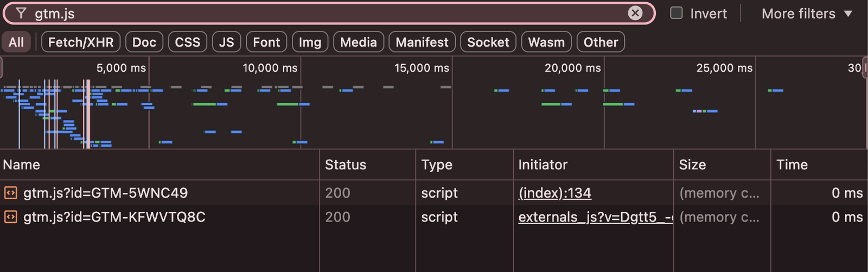Image resolution: width=868 pixels, height=272 pixels.
Task: Clear the gtm.js filter text
Action: click(635, 14)
